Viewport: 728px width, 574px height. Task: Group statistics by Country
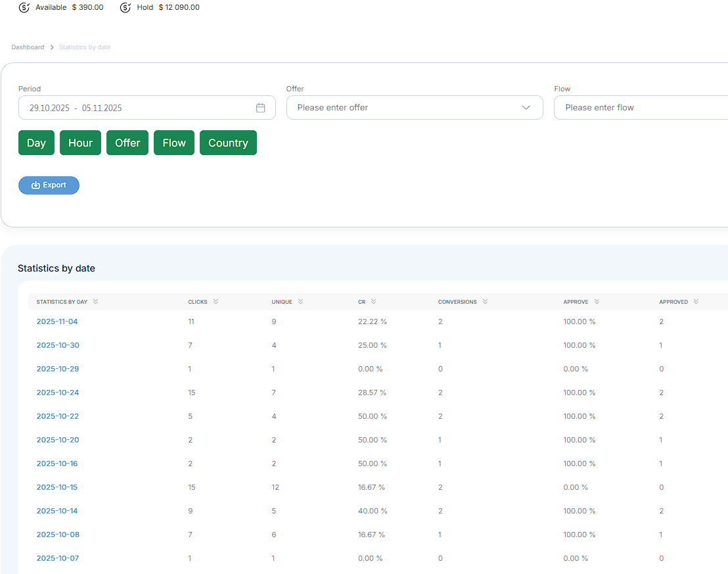click(228, 143)
